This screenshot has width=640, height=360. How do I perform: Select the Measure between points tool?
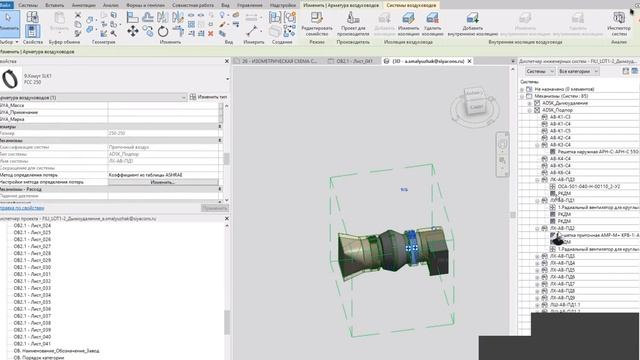coord(252,31)
